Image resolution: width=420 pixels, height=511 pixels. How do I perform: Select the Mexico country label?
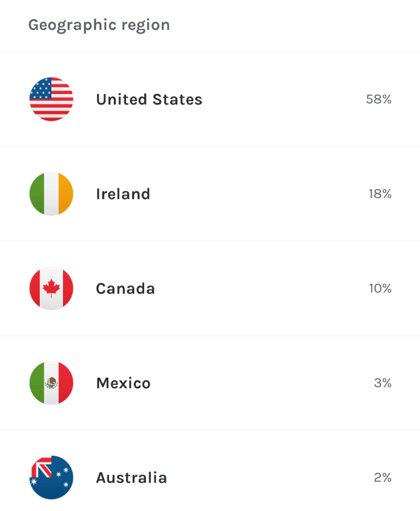(123, 383)
